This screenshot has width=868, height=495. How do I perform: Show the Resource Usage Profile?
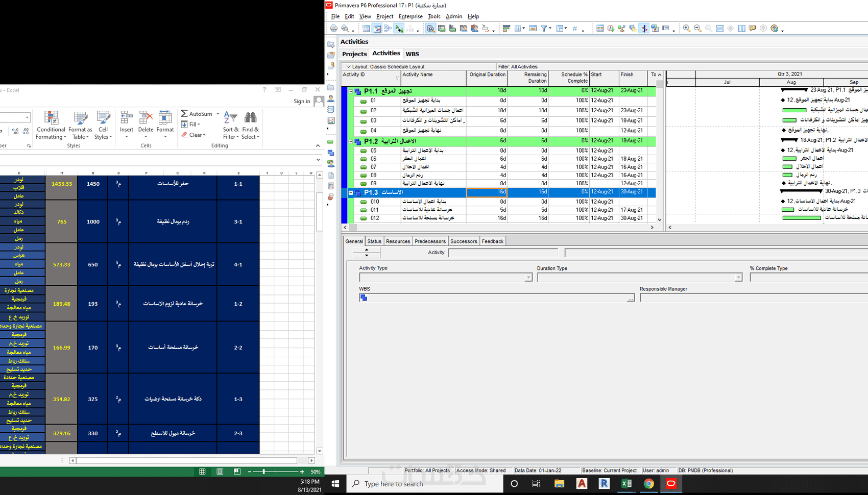click(474, 29)
